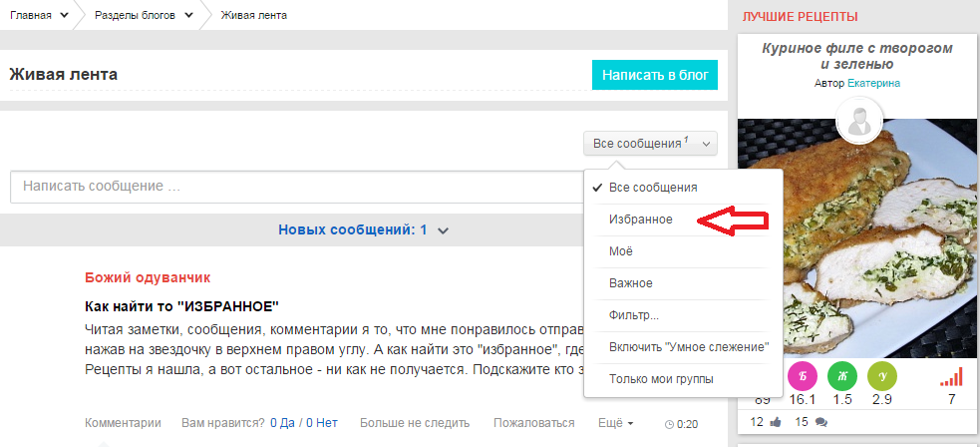Viewport: 980px width, 447px height.
Task: Open the «Ещё» dropdown under the post
Action: coord(614,423)
